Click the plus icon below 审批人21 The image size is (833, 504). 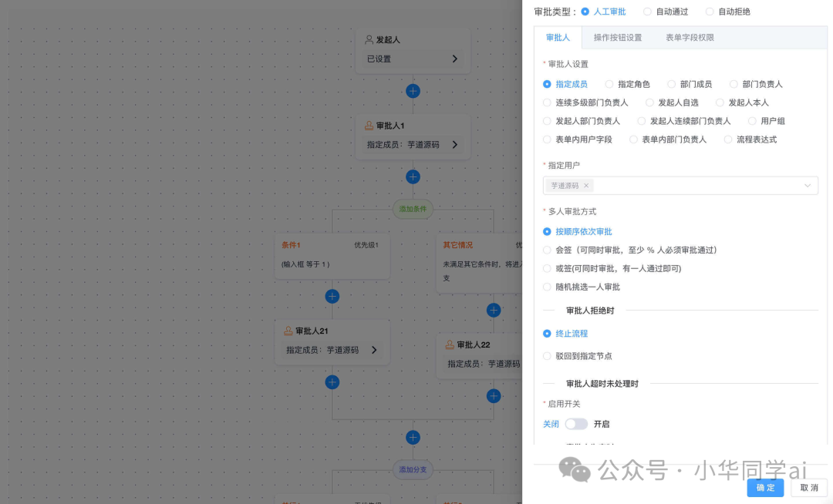click(332, 381)
